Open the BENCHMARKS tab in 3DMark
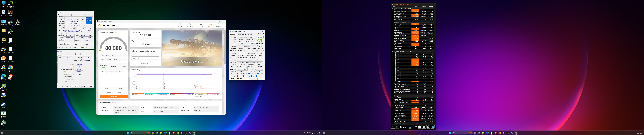 pos(189,25)
